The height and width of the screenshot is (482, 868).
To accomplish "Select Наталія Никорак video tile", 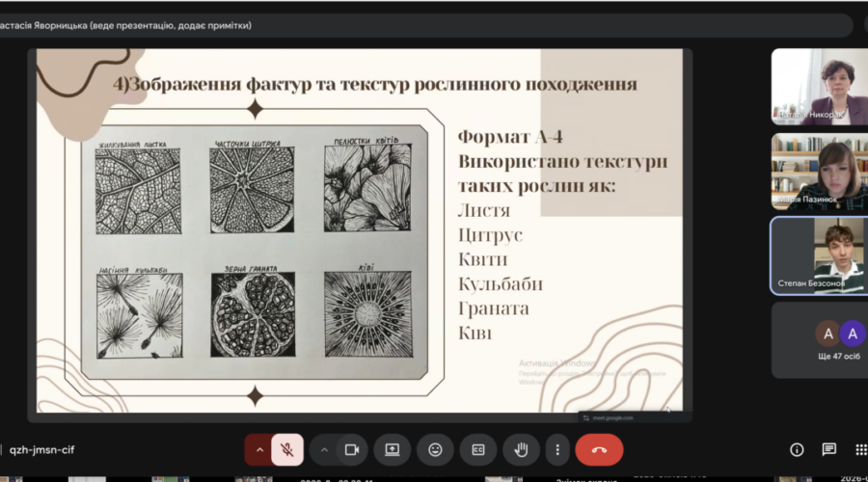I will point(819,87).
